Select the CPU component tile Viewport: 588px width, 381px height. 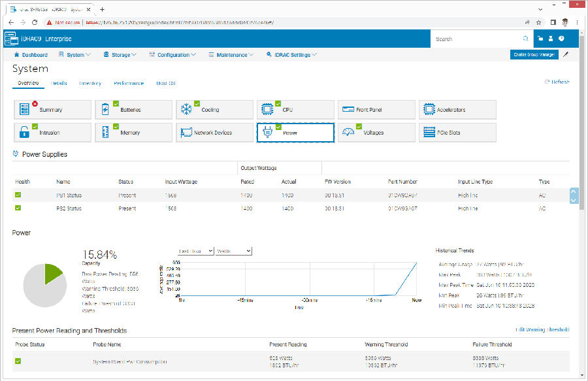click(295, 110)
